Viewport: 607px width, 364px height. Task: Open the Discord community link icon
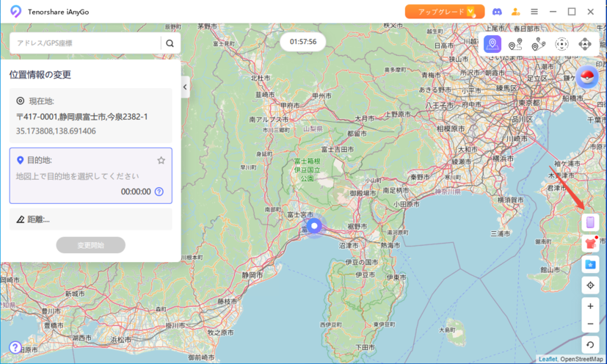pos(497,12)
